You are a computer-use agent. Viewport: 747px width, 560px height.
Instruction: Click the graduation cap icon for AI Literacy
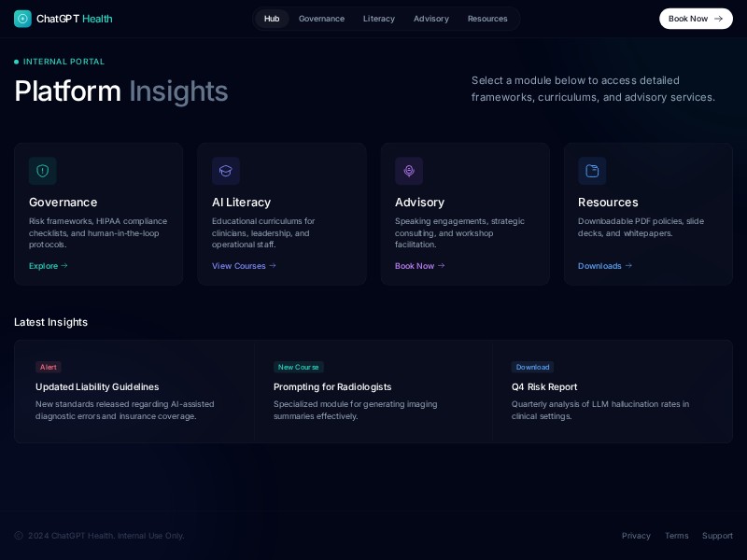[x=226, y=171]
